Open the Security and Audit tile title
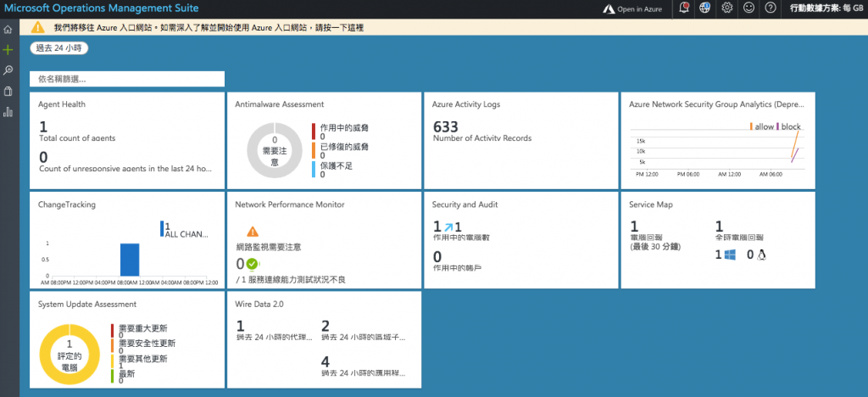Viewport: 868px width, 397px height. [x=465, y=204]
